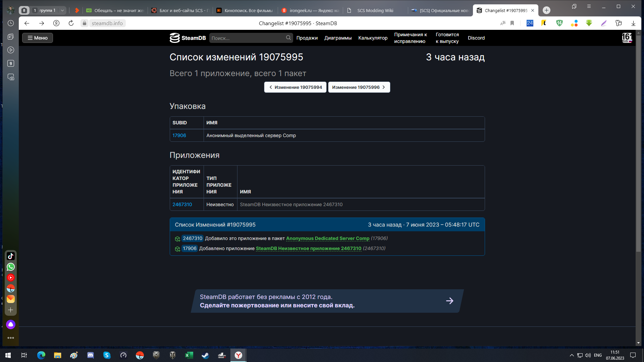The height and width of the screenshot is (362, 644).
Task: Go back to the previous page
Action: tap(27, 23)
